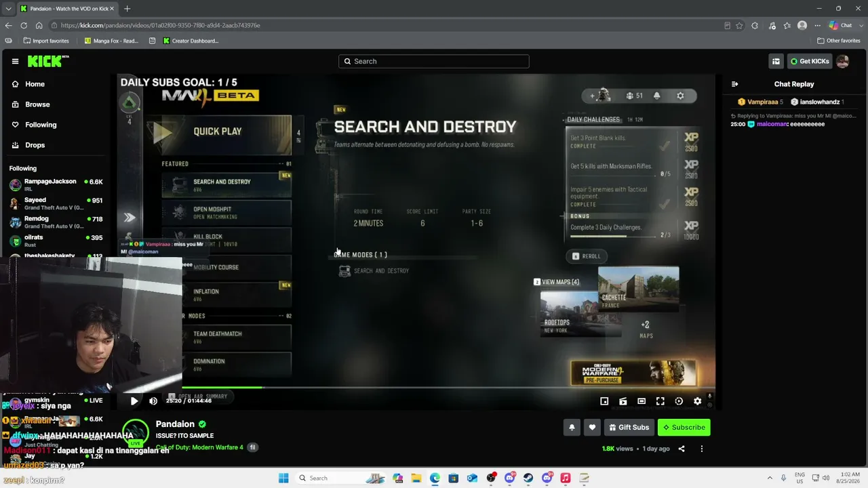Focus the Kick search field
The image size is (868, 488).
(x=434, y=61)
